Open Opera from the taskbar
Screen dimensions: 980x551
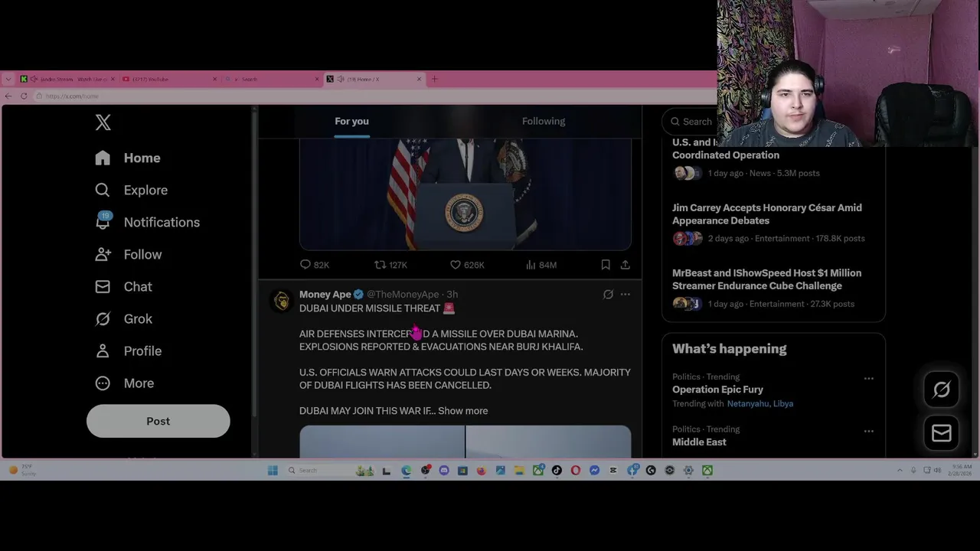(x=576, y=471)
